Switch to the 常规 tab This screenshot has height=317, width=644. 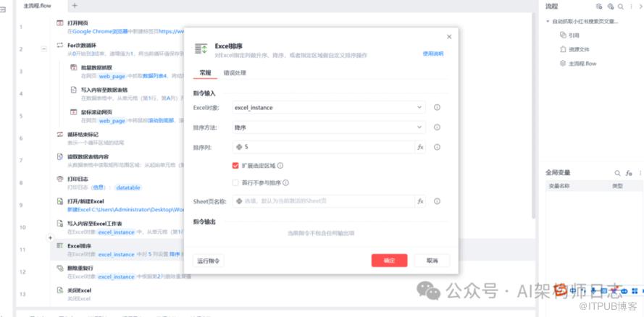coord(205,73)
